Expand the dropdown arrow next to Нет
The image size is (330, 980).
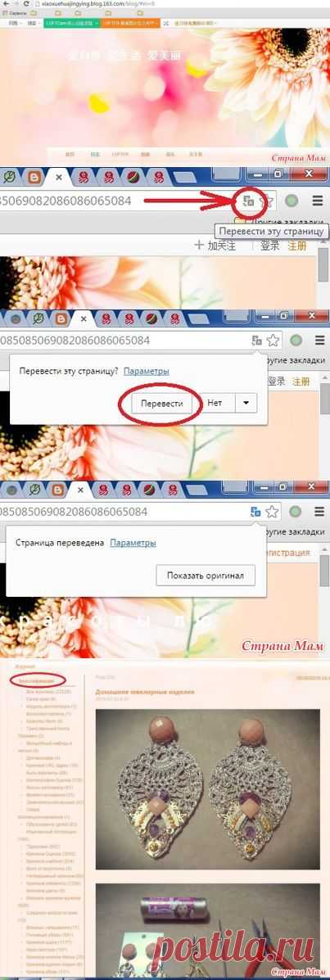(246, 403)
